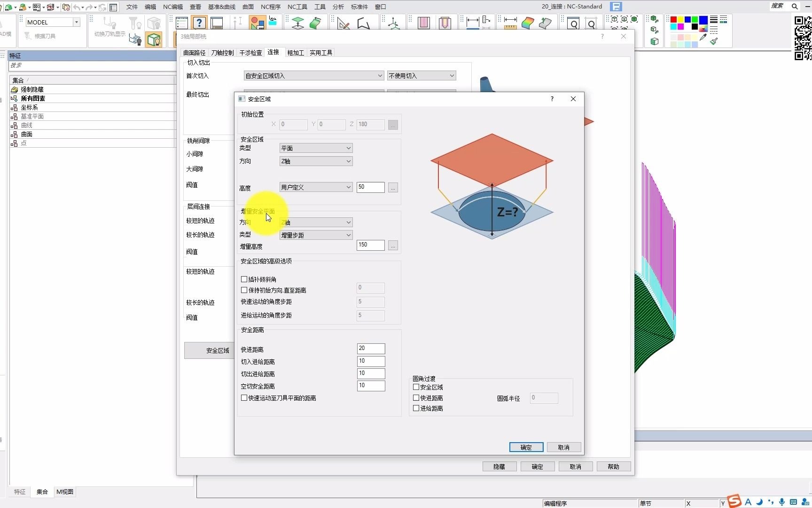This screenshot has width=812, height=508.
Task: Open the NC程序 menu
Action: (x=271, y=7)
